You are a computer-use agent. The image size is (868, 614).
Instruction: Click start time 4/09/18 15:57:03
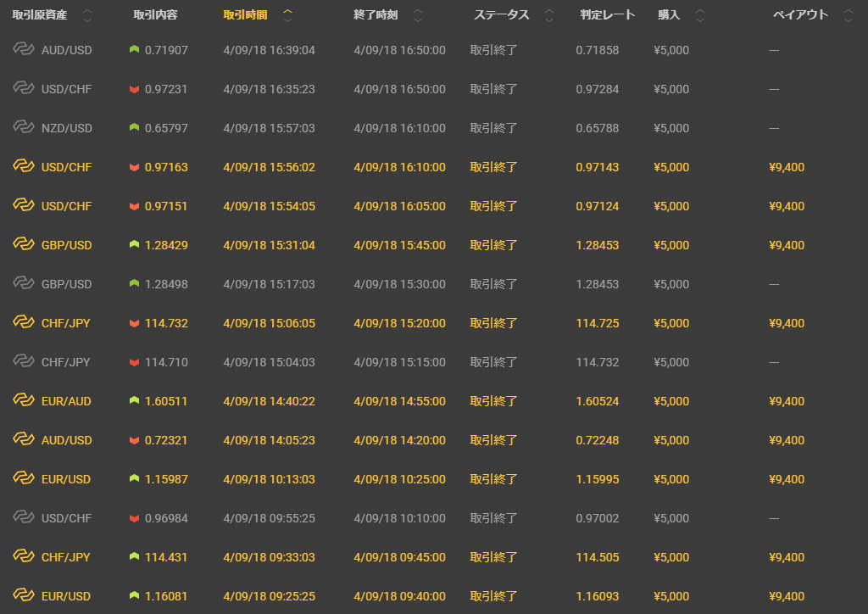[269, 128]
